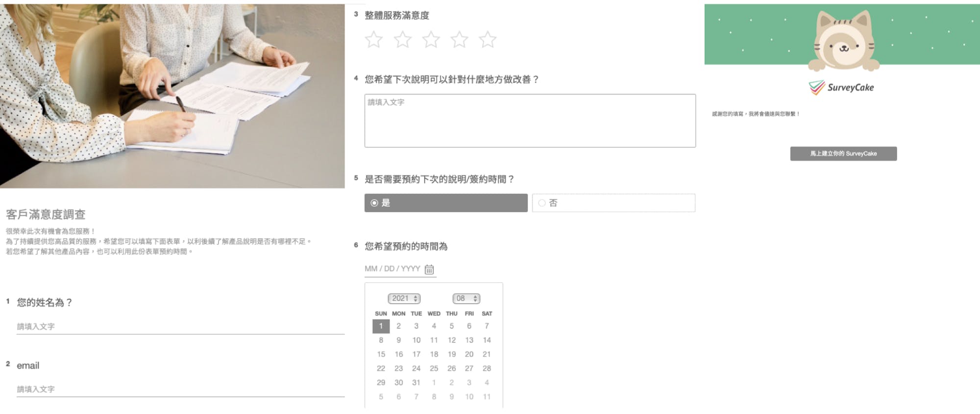Click the fourth satisfaction star
Viewport: 980px width, 414px height.
459,40
